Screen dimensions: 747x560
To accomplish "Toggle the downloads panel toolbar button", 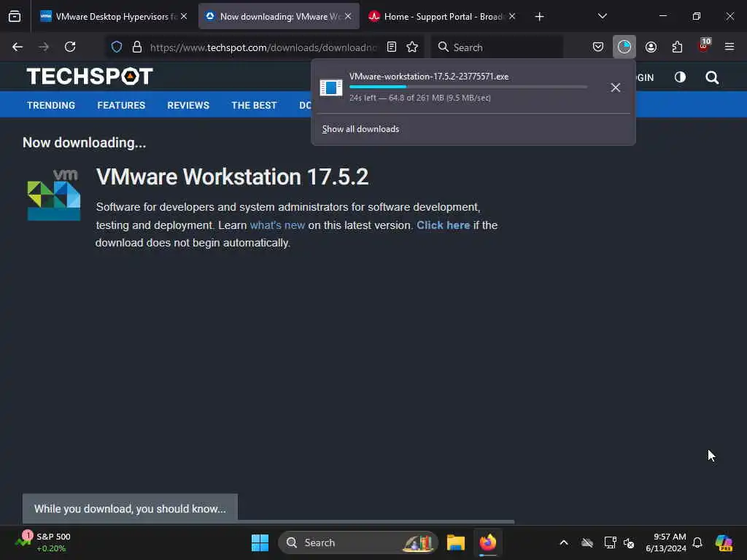I will click(x=624, y=47).
